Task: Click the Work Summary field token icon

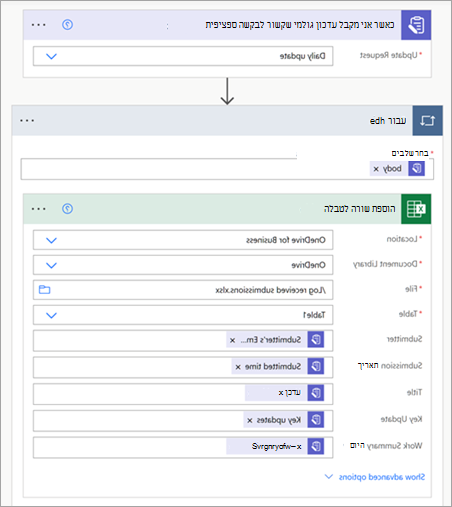Action: pos(316,446)
